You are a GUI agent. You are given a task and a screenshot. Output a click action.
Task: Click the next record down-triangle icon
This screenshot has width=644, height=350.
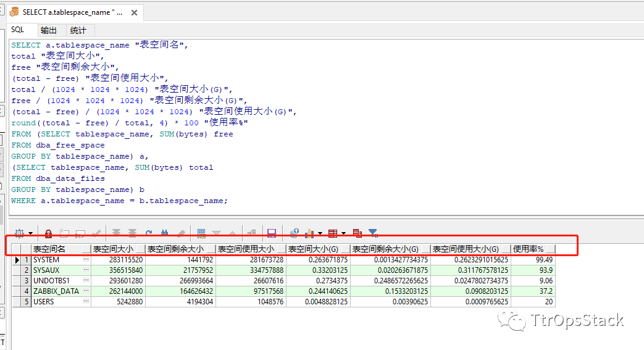click(217, 233)
